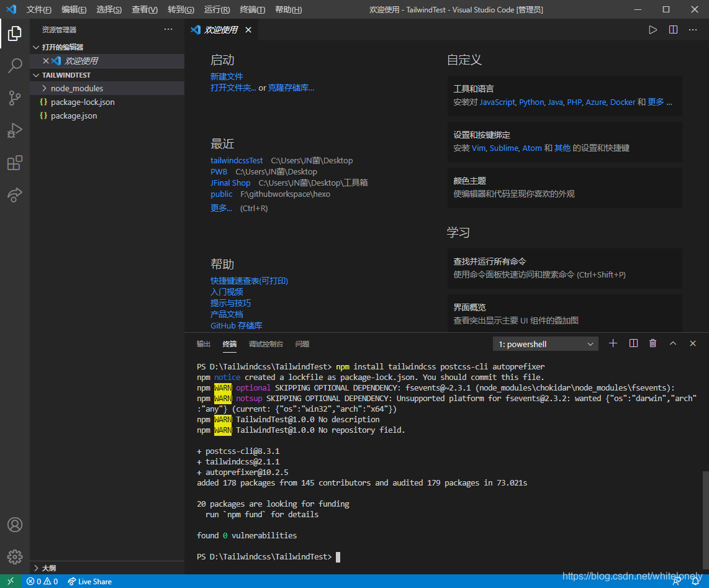Open the 产品文档 link
The height and width of the screenshot is (588, 709).
coord(227,314)
